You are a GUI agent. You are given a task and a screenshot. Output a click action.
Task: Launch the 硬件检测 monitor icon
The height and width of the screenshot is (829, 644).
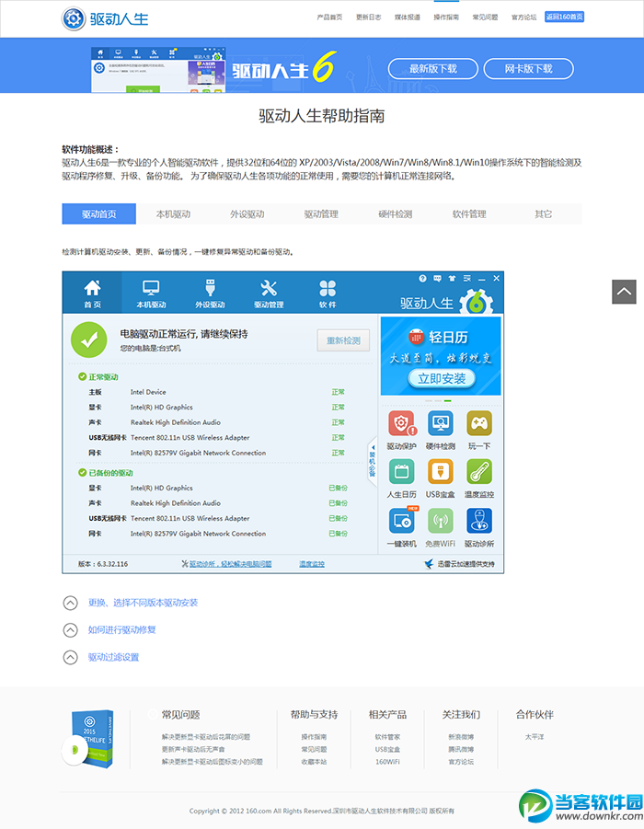[441, 423]
